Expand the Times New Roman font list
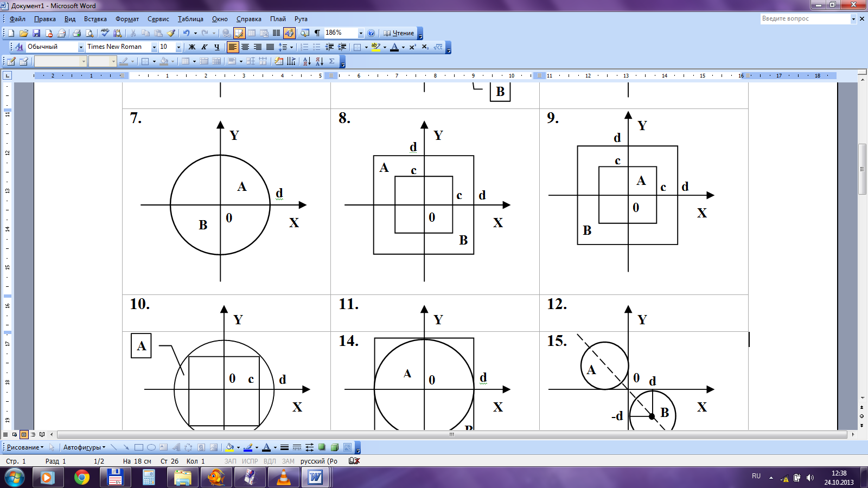868x488 pixels. click(x=154, y=47)
